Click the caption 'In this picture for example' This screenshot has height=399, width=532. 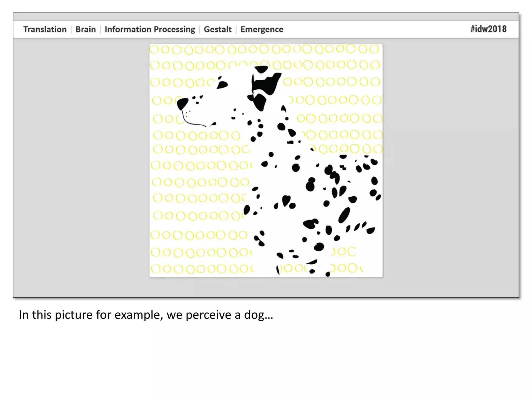[91, 315]
